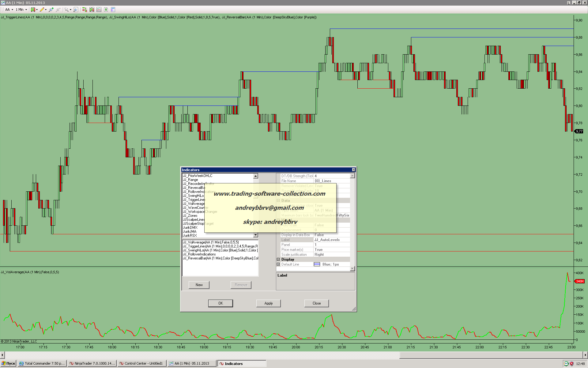Viewport: 588px width, 368px height.
Task: Select JJ_PriorWeekOHLC in indicator list
Action: [198, 176]
